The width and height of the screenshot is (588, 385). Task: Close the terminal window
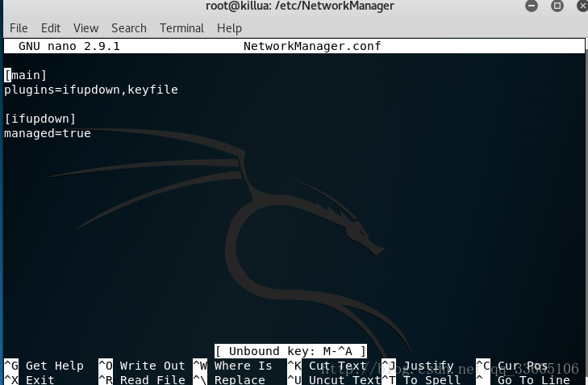coord(582,6)
